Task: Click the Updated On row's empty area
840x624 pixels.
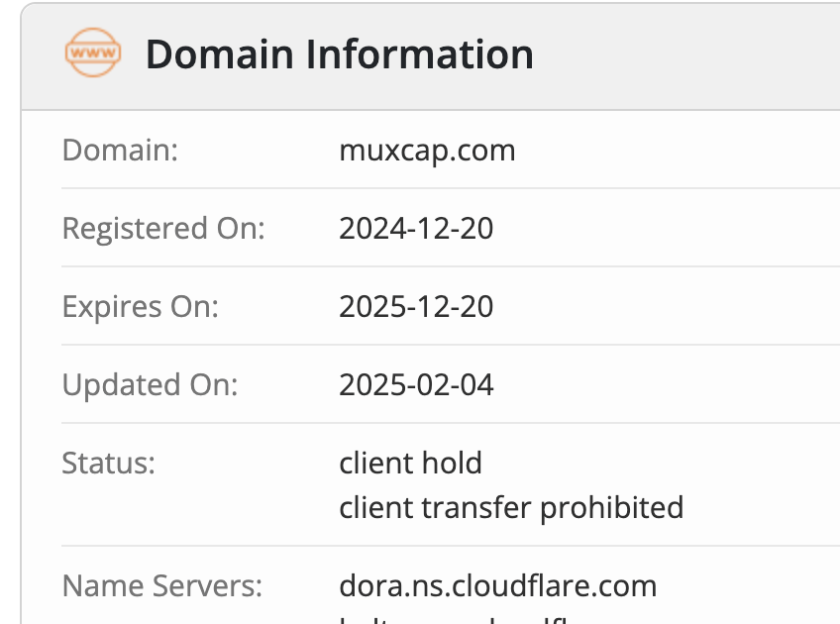Action: [x=667, y=385]
